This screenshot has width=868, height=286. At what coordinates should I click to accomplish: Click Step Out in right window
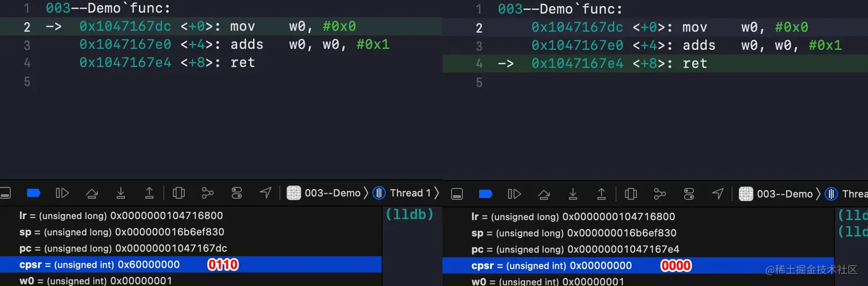point(602,194)
